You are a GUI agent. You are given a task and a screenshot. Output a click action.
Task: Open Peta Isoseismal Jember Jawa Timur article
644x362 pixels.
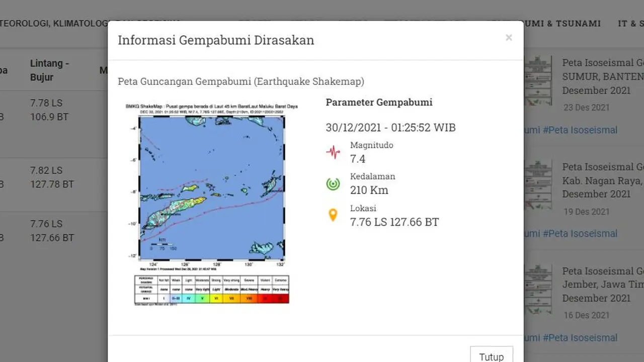click(x=603, y=285)
